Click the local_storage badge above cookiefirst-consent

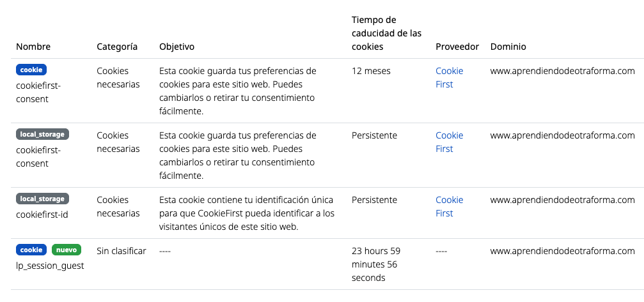coord(42,135)
